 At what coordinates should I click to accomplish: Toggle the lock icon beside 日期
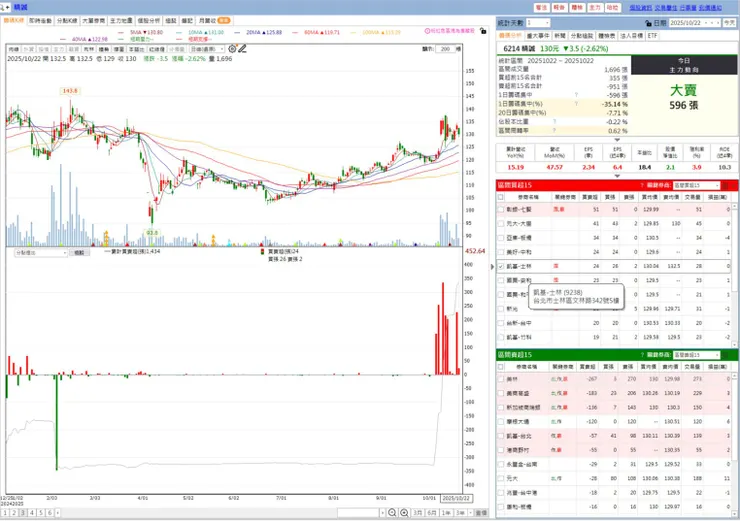coord(648,23)
